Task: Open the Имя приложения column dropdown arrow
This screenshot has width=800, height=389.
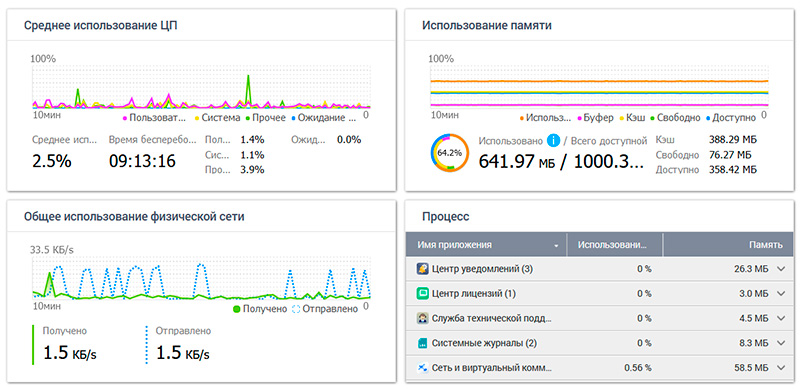Action: click(556, 246)
